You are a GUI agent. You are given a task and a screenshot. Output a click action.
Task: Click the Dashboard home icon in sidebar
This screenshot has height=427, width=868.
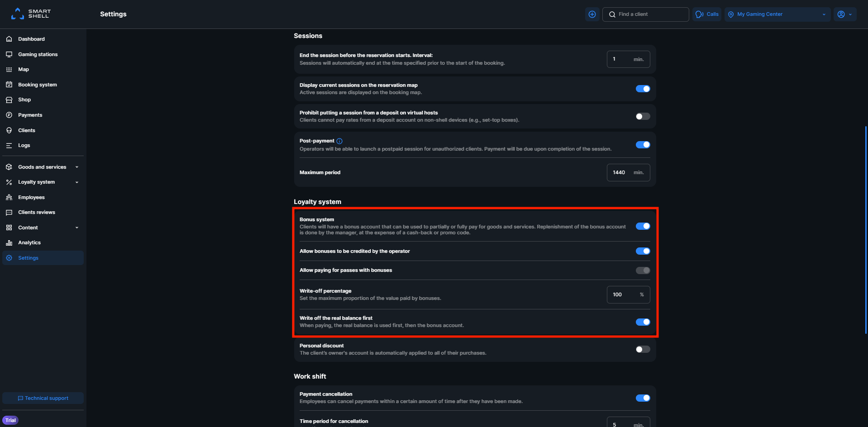click(x=9, y=39)
